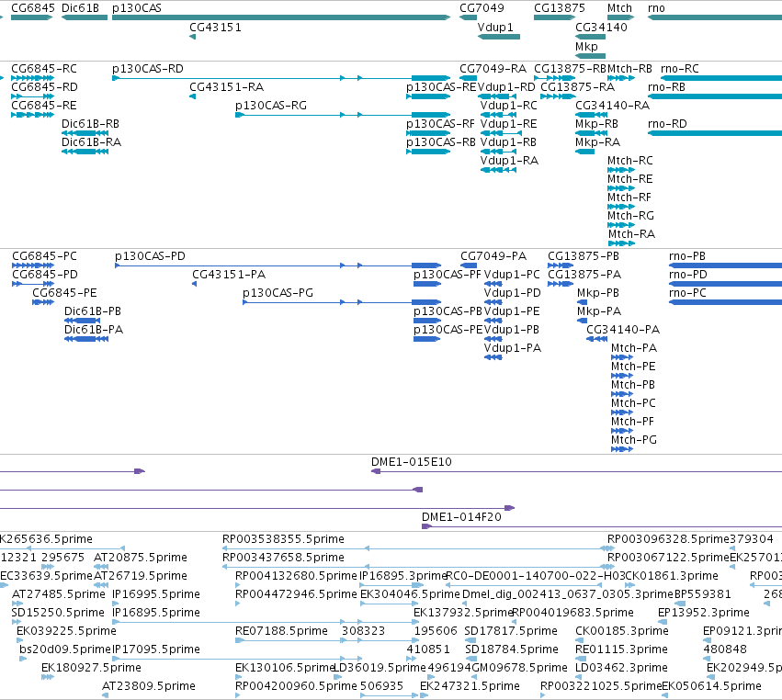This screenshot has height=700, width=782.
Task: Select EST CK00185.3prime
Action: (622, 631)
